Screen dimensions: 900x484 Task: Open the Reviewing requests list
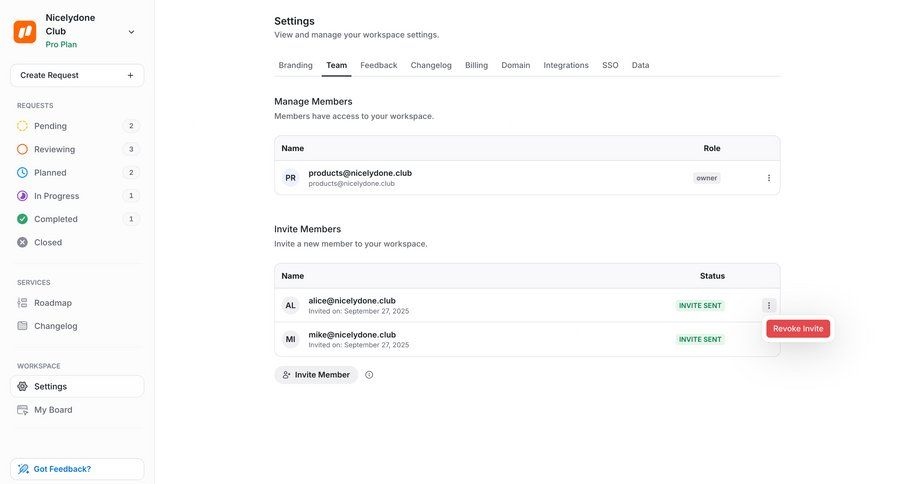(54, 149)
